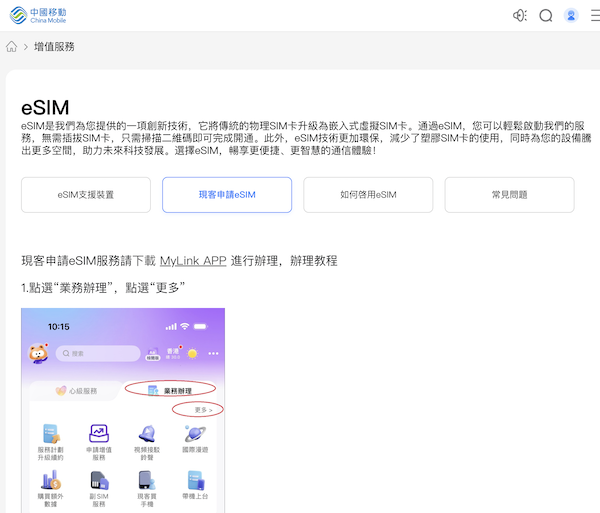Screen dimensions: 600x513
Task: Open the 增值服務 breadcrumb
Action: coord(54,47)
